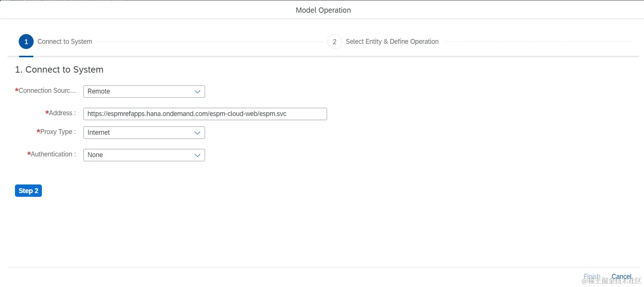Click the Finish button

pyautogui.click(x=592, y=277)
